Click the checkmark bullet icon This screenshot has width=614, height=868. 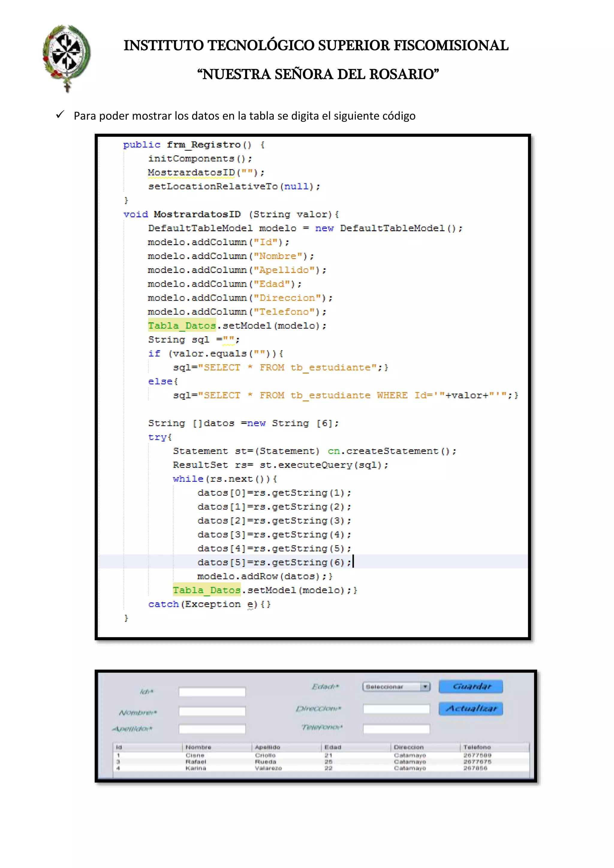click(60, 114)
